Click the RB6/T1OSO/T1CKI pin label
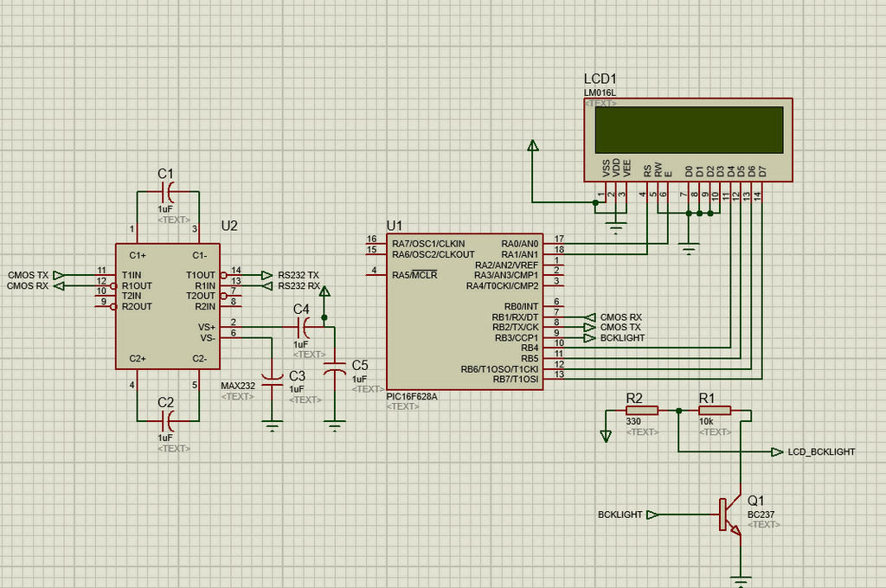 click(499, 369)
